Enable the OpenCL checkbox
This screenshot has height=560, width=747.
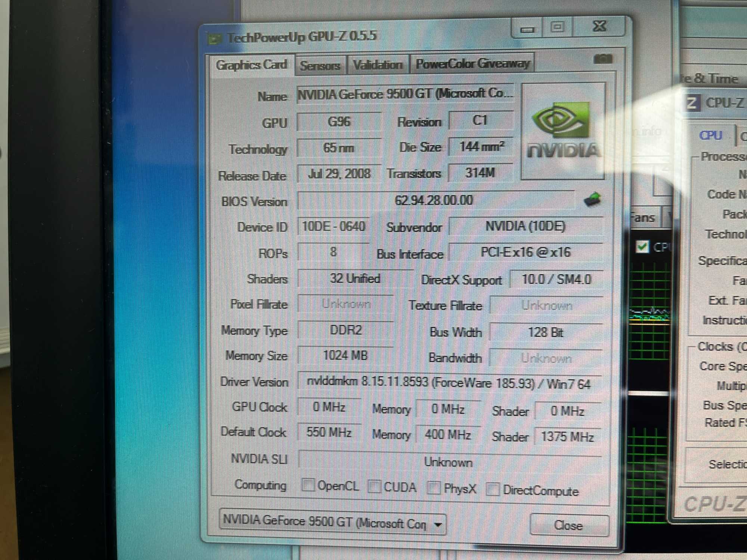308,485
